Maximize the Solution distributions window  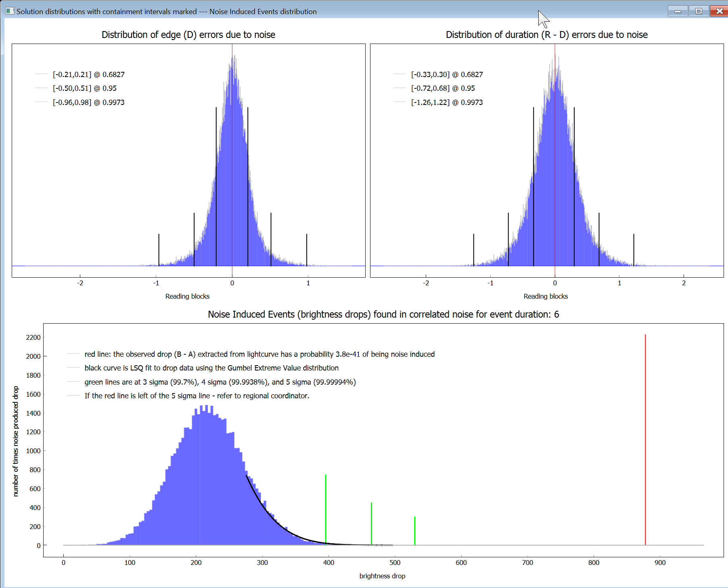tap(699, 11)
